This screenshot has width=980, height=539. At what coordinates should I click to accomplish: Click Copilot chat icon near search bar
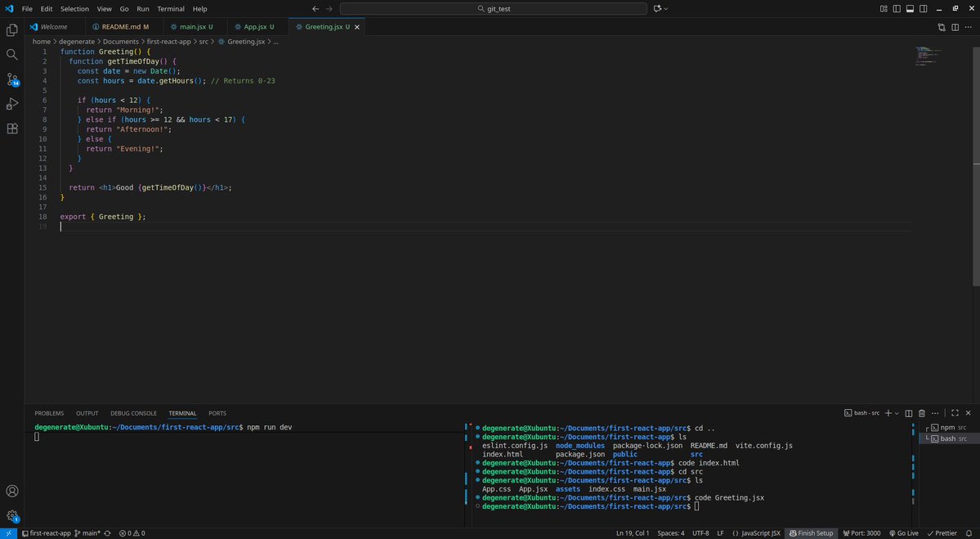(657, 9)
